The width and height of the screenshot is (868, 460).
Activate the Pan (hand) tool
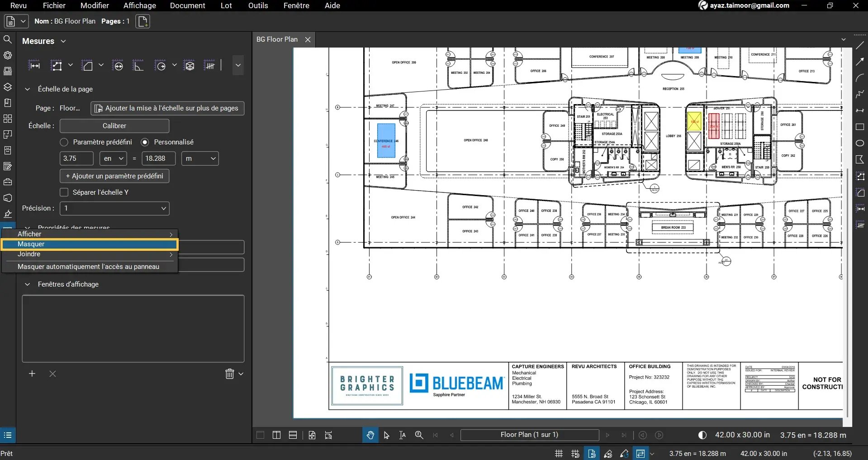pos(370,435)
